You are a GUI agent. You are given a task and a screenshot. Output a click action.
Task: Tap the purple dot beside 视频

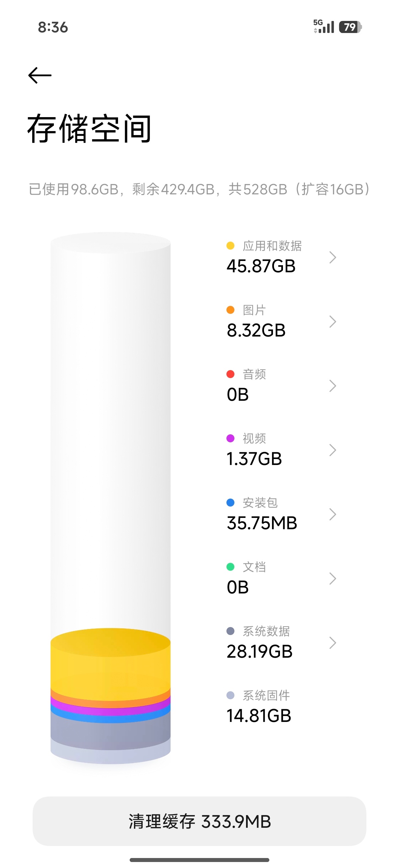230,438
